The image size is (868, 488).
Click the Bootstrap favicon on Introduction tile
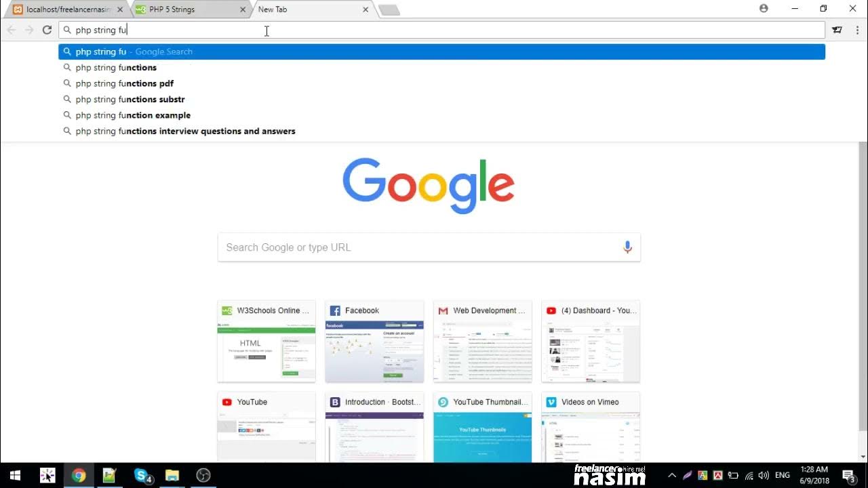(x=335, y=402)
